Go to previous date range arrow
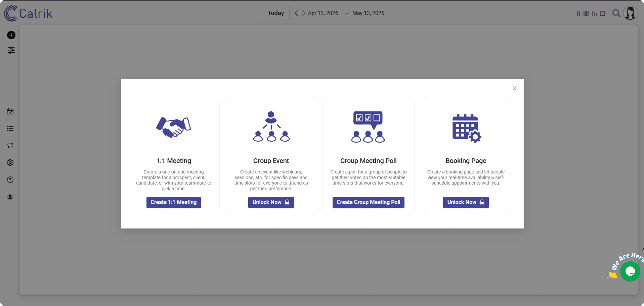This screenshot has height=306, width=644. pyautogui.click(x=297, y=13)
